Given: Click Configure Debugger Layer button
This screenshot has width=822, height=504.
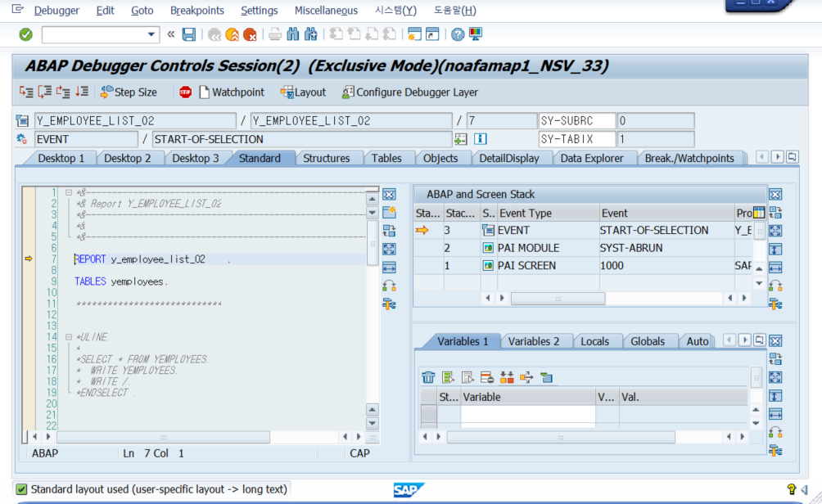Looking at the screenshot, I should pyautogui.click(x=410, y=92).
